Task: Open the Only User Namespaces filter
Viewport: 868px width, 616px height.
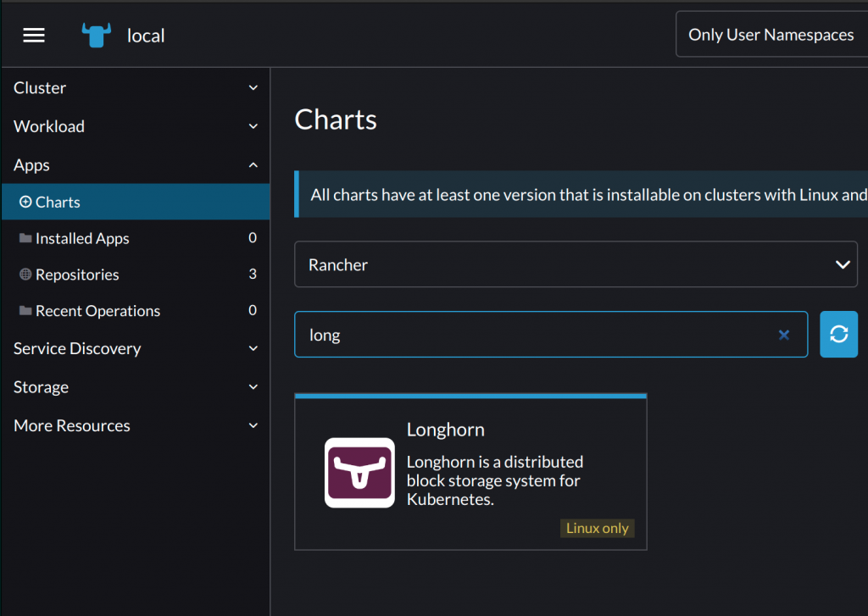Action: click(x=771, y=35)
